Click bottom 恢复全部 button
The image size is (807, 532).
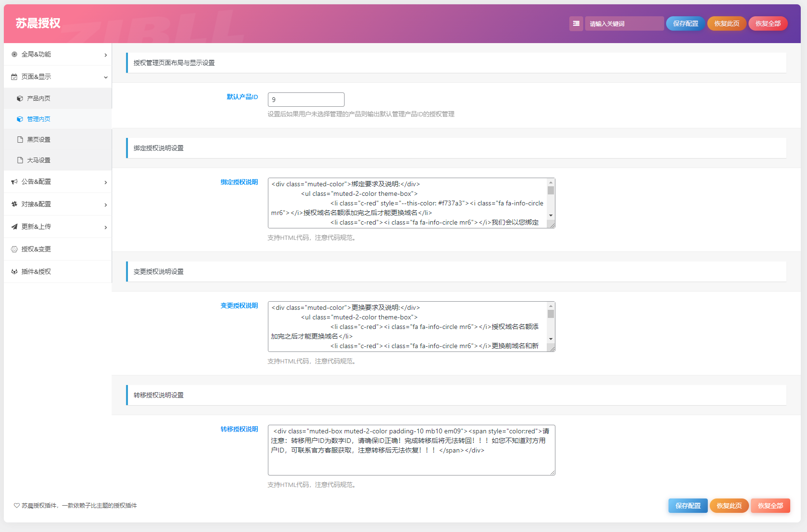(770, 506)
